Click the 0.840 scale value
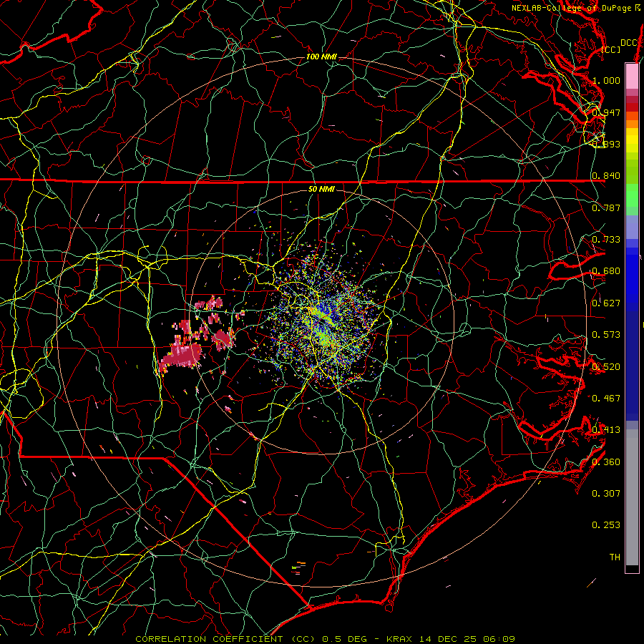644x644 pixels. click(606, 176)
